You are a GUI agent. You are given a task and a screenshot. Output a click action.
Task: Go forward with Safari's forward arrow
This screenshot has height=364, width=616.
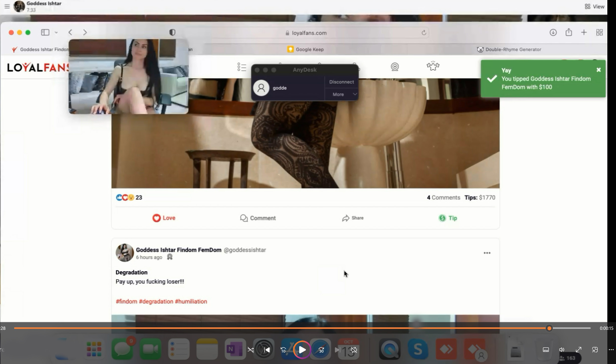point(85,32)
